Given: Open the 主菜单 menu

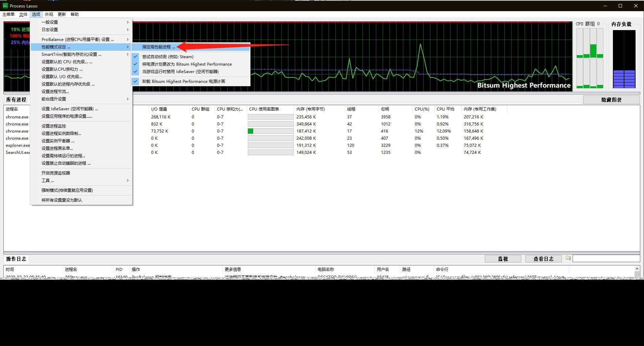Looking at the screenshot, I should (8, 14).
